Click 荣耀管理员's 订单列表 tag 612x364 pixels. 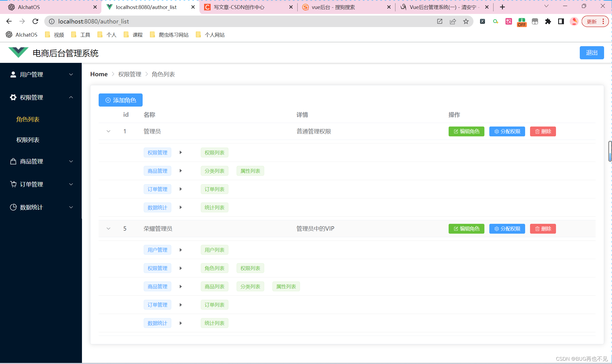coord(214,305)
